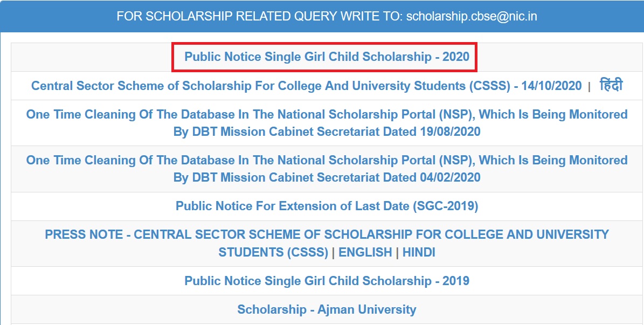Open Extension of Last Date SGC-2019 notice
This screenshot has width=644, height=325.
coord(327,206)
